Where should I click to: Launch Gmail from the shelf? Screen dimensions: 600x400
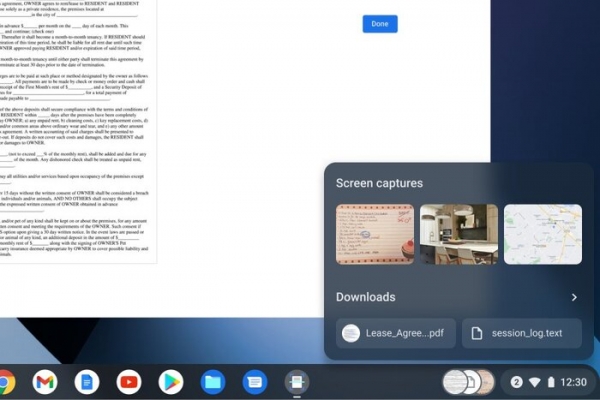[x=45, y=381]
